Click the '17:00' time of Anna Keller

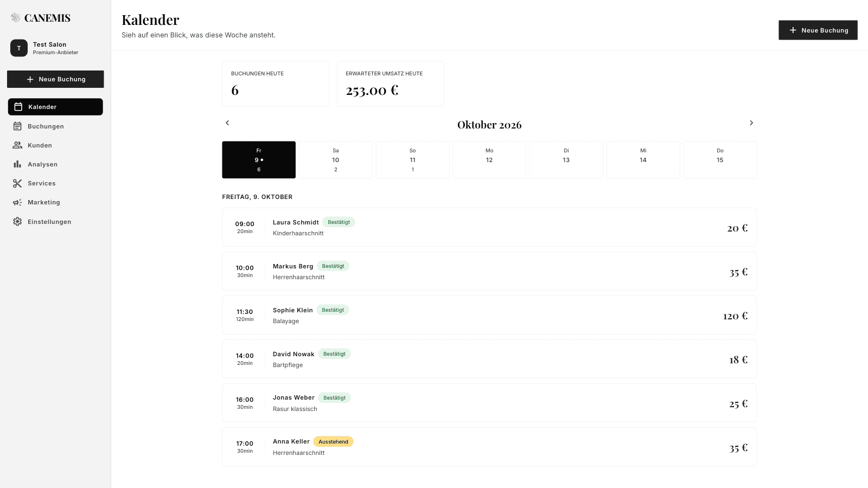[x=245, y=444]
